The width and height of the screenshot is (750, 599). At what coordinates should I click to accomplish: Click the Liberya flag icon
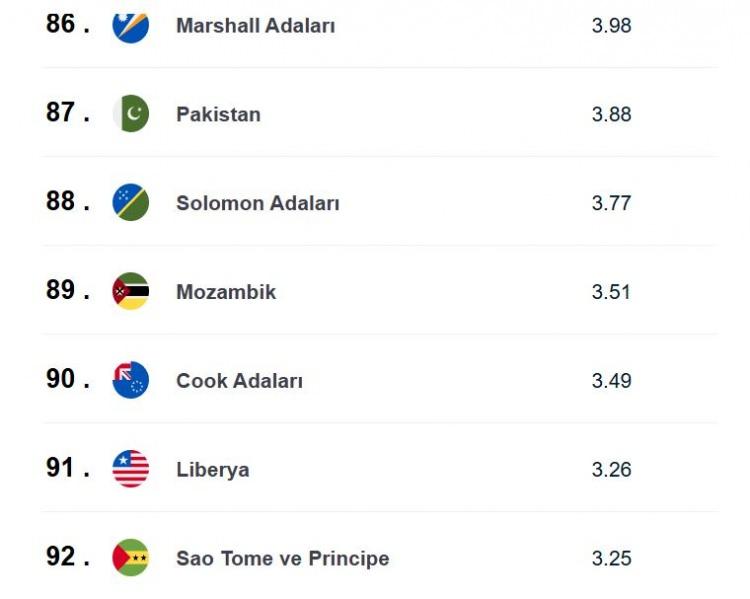[x=131, y=469]
